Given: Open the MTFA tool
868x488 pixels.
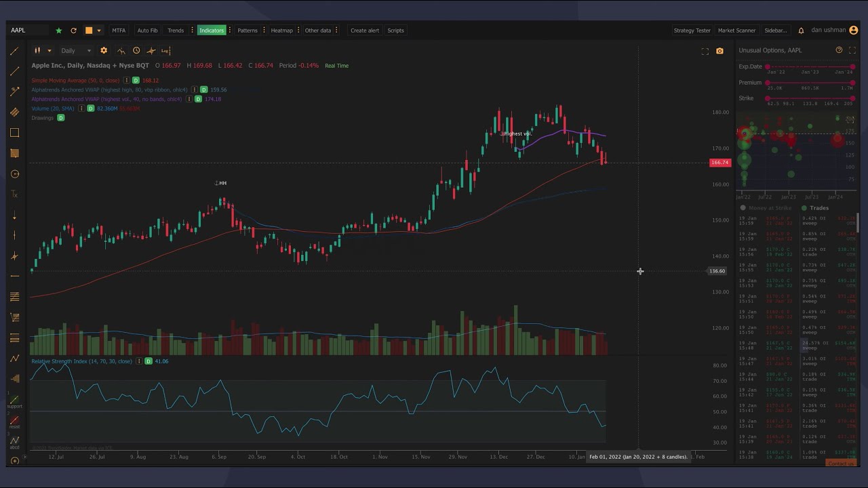Looking at the screenshot, I should point(119,30).
